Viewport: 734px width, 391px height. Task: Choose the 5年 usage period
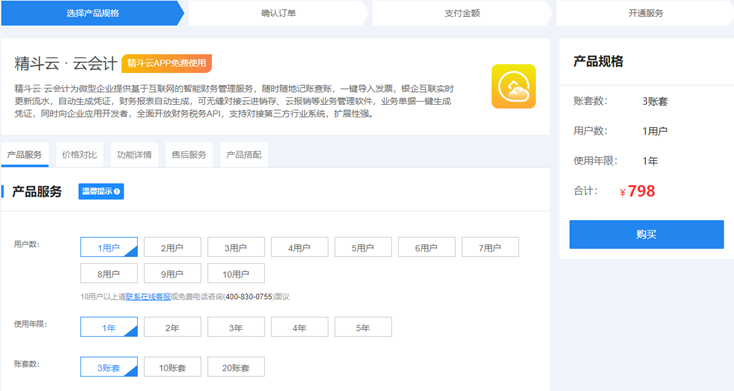coord(363,327)
